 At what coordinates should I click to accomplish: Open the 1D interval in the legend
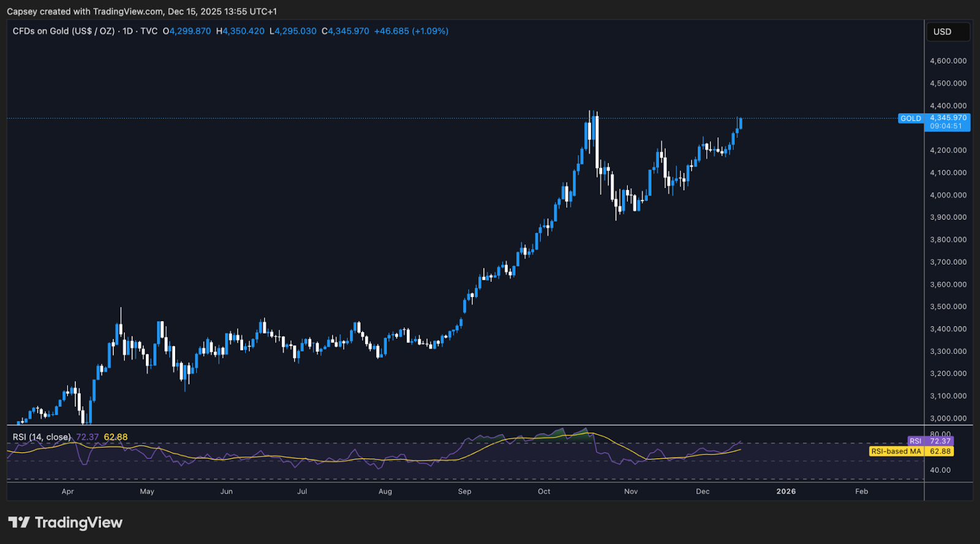(127, 31)
